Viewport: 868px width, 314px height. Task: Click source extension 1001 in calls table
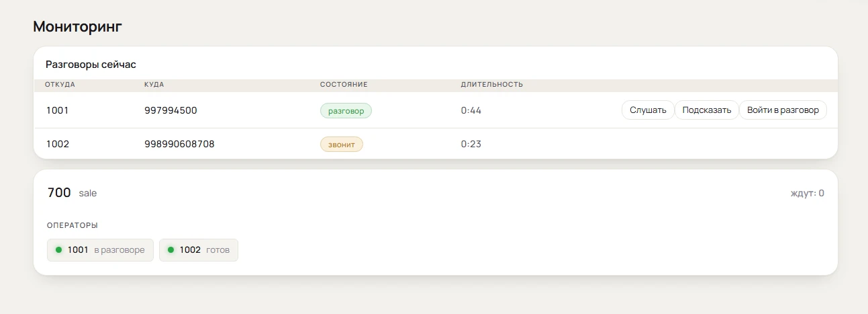click(57, 110)
